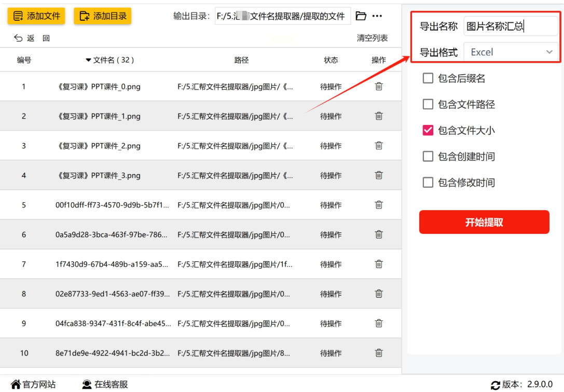Delete row 2 《复习课》PPT课件_1.png with trash icon
This screenshot has height=392, width=564.
tap(379, 116)
